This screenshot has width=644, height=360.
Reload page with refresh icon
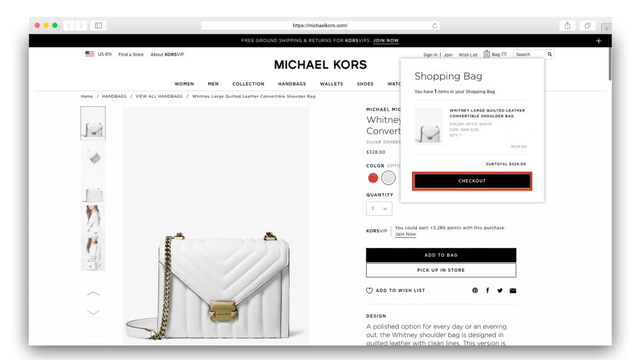(x=435, y=25)
